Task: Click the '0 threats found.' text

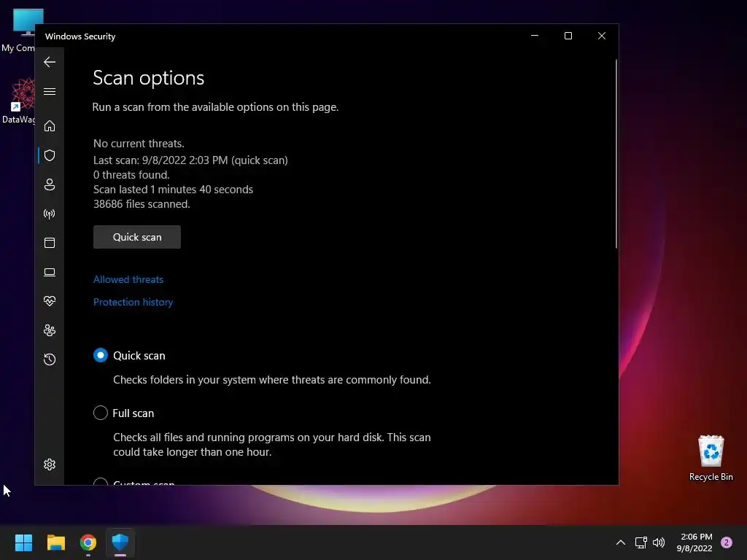Action: (x=131, y=175)
